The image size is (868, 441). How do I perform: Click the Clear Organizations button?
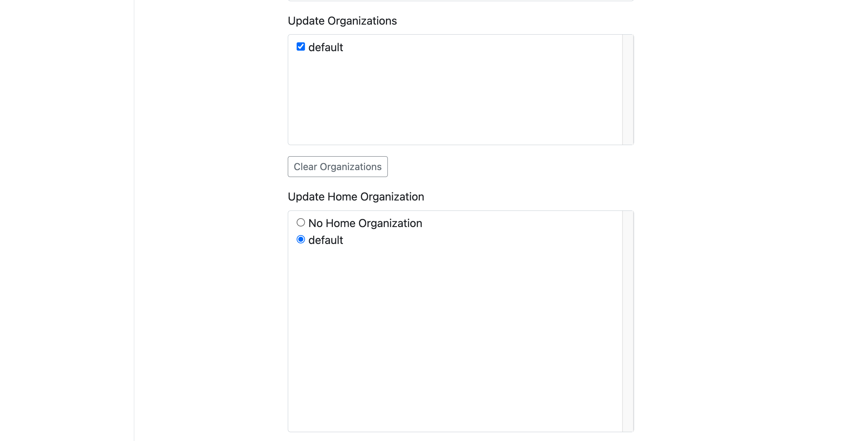(337, 167)
